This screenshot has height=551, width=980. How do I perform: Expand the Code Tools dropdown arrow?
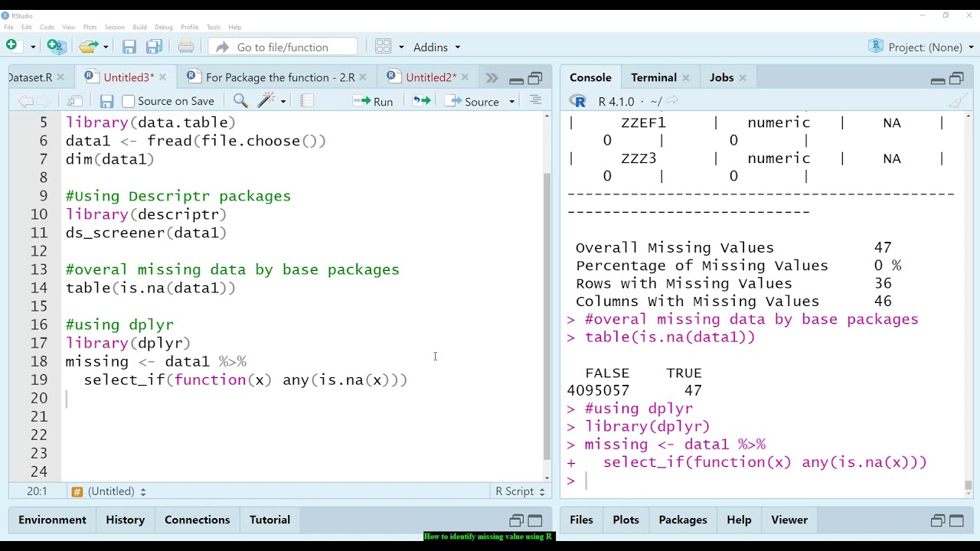283,102
